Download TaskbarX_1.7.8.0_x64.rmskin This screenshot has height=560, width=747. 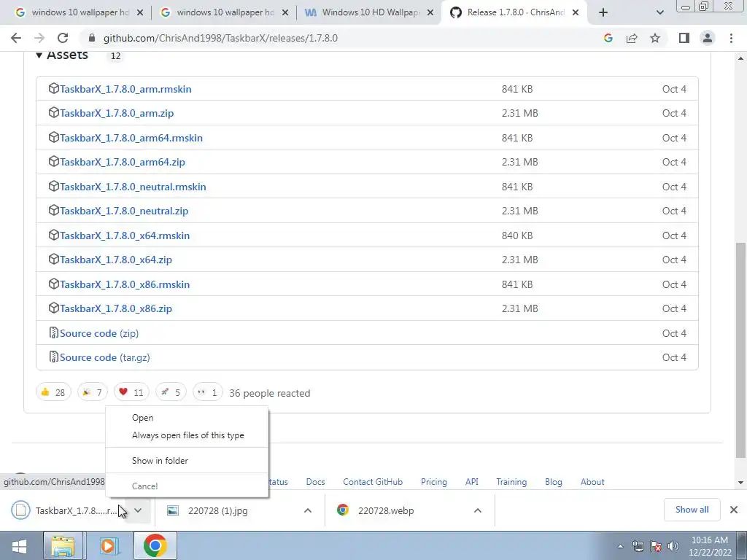pyautogui.click(x=125, y=236)
